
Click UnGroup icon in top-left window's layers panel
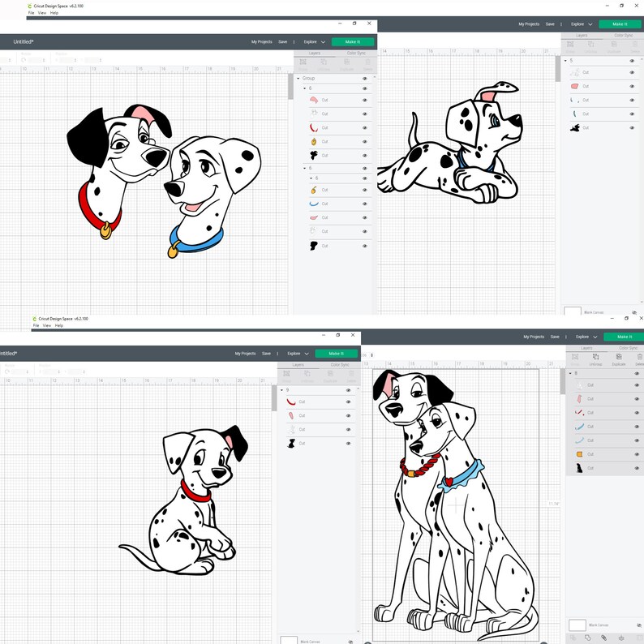pyautogui.click(x=324, y=62)
